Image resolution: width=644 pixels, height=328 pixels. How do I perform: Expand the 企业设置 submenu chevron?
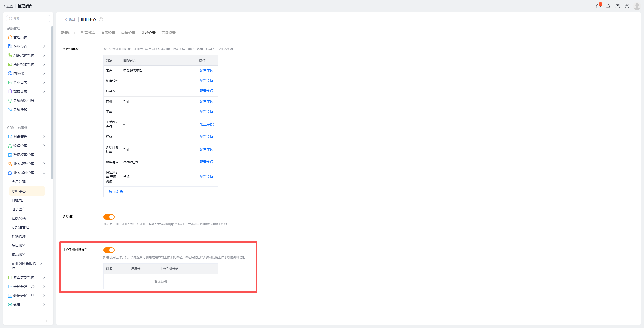click(x=44, y=46)
